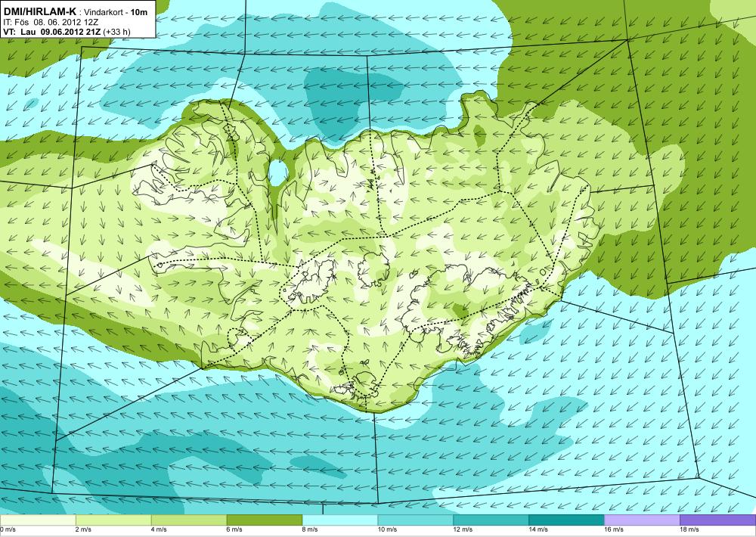The image size is (756, 537).
Task: Click the '14 m/s' legend label
Action: [x=538, y=529]
